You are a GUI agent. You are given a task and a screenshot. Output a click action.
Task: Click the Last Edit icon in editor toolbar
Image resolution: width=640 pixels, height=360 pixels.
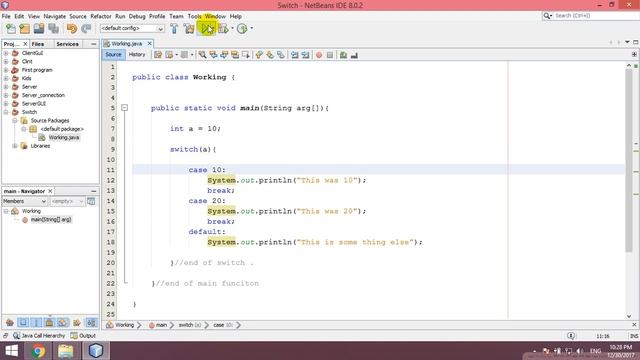pyautogui.click(x=158, y=55)
